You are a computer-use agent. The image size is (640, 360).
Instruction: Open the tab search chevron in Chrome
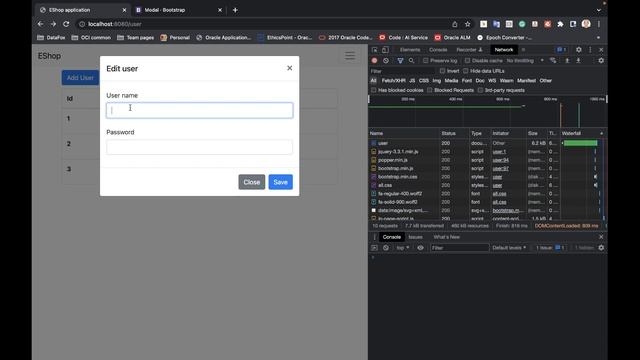pyautogui.click(x=598, y=10)
